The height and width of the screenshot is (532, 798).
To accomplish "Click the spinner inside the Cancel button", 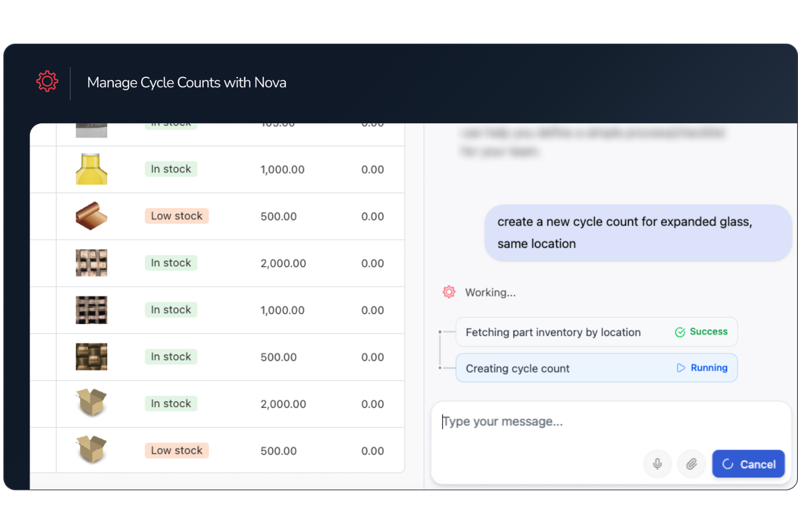I will pyautogui.click(x=729, y=464).
